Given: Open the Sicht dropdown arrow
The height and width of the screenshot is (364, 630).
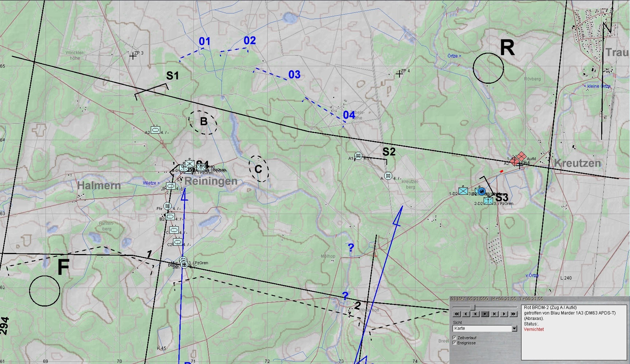Looking at the screenshot, I should 514,329.
